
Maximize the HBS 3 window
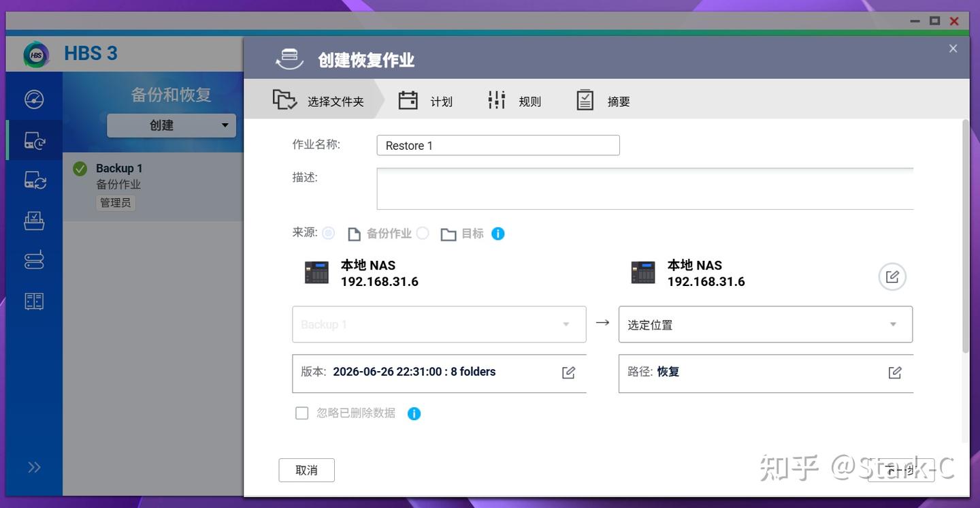click(934, 21)
